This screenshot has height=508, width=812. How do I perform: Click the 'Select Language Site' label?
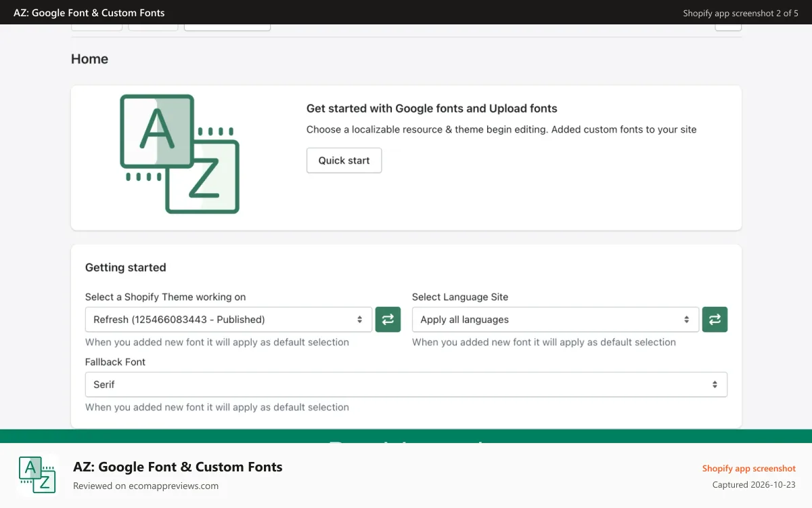click(x=460, y=297)
